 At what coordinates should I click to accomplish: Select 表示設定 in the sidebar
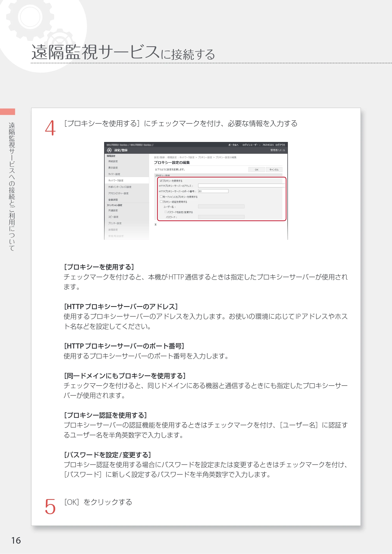tap(113, 168)
